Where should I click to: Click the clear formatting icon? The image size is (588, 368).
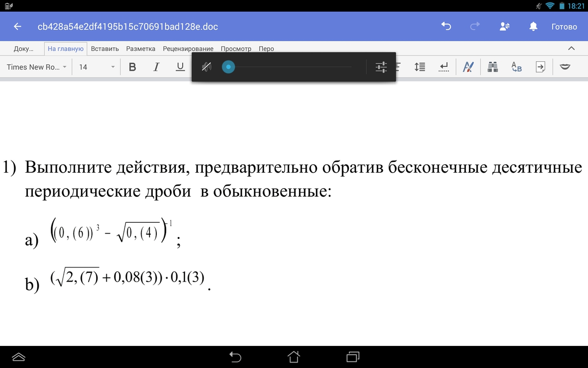[468, 67]
